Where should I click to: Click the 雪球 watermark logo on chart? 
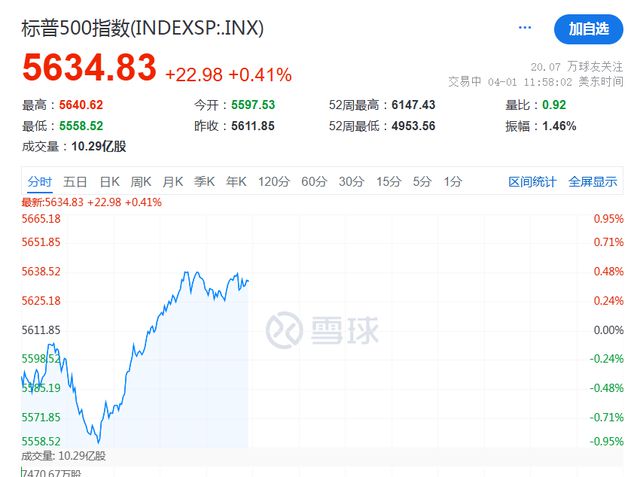322,330
